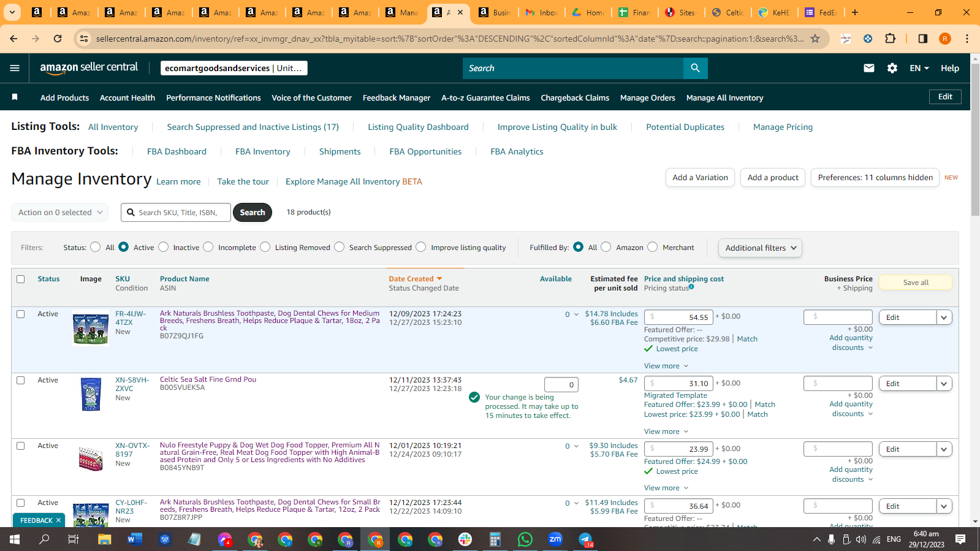Click the Amazon Seller Central logo

click(89, 68)
